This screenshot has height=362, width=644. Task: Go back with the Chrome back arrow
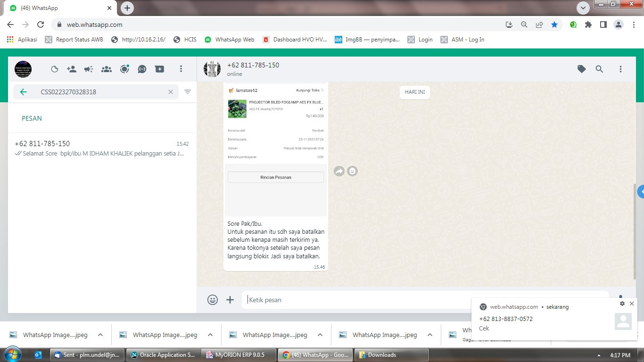coord(10,25)
